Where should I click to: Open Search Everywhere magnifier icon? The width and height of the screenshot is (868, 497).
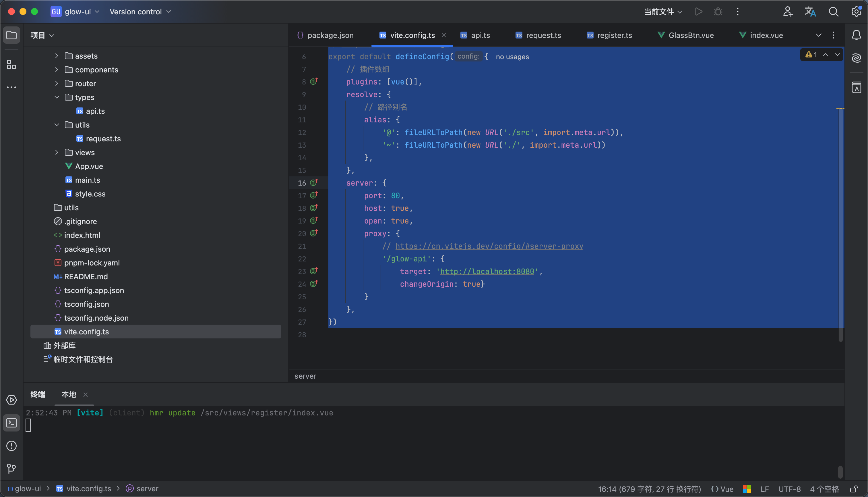coord(834,11)
